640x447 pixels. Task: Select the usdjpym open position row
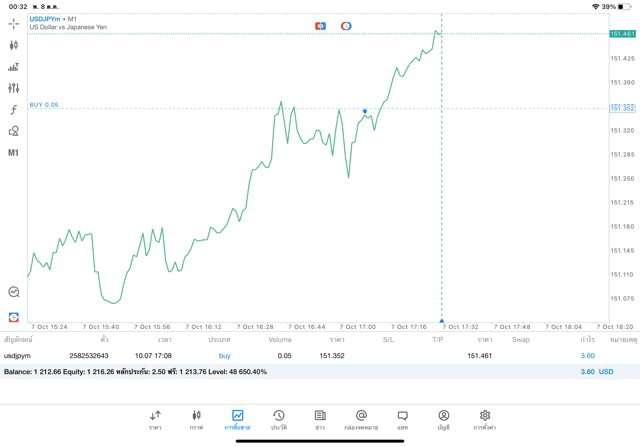tap(300, 355)
